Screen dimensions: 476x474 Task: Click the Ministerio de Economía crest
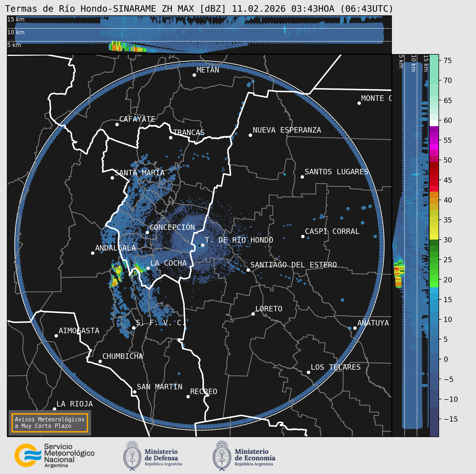[x=222, y=456]
